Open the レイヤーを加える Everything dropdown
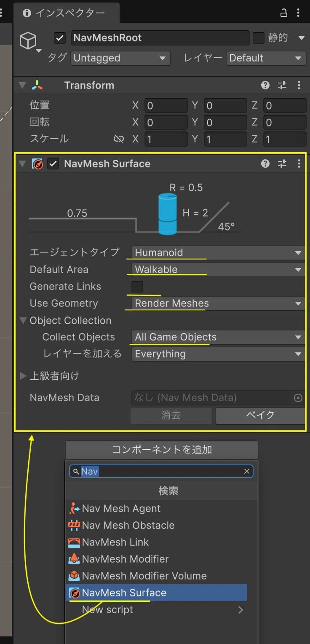 pos(218,354)
